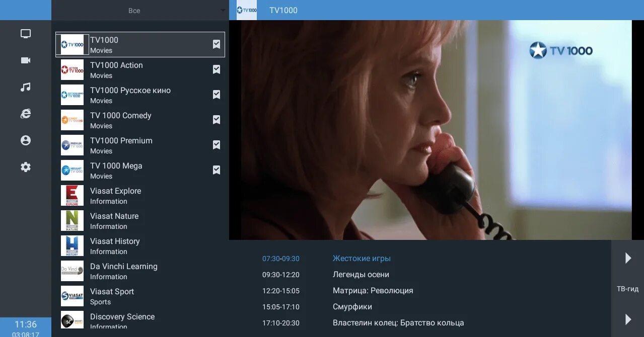This screenshot has width=644, height=337.
Task: Select program Смурфики in guide
Action: tap(352, 307)
